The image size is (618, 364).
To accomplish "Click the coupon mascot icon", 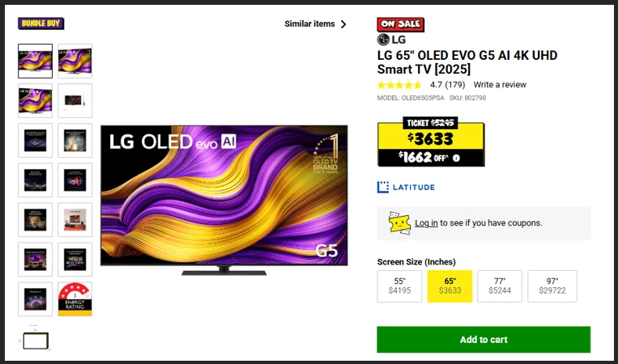I will pos(399,222).
